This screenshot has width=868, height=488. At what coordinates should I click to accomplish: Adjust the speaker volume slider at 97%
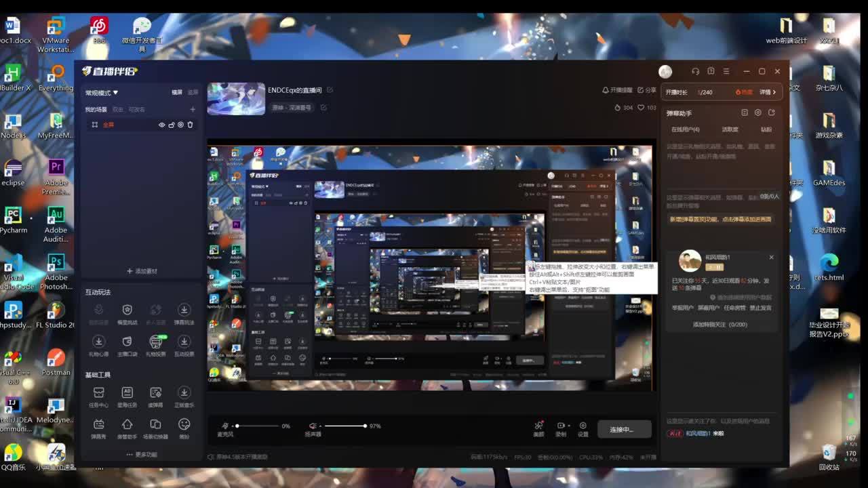click(345, 426)
